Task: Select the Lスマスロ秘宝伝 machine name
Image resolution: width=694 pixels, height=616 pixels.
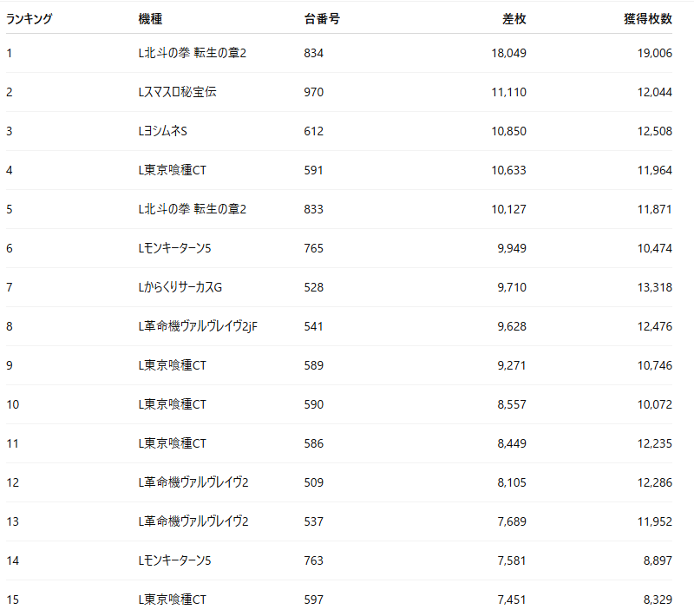Action: click(177, 92)
